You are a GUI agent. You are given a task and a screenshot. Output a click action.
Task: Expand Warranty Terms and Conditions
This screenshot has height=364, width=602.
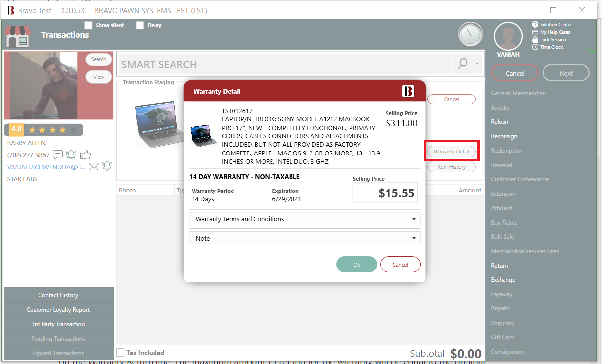[305, 219]
